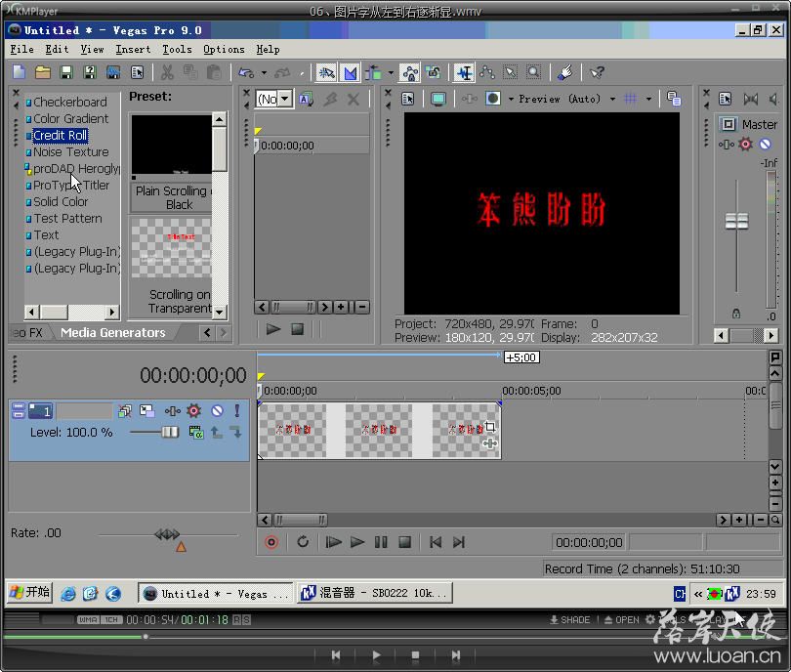Open the File menu

tap(22, 49)
